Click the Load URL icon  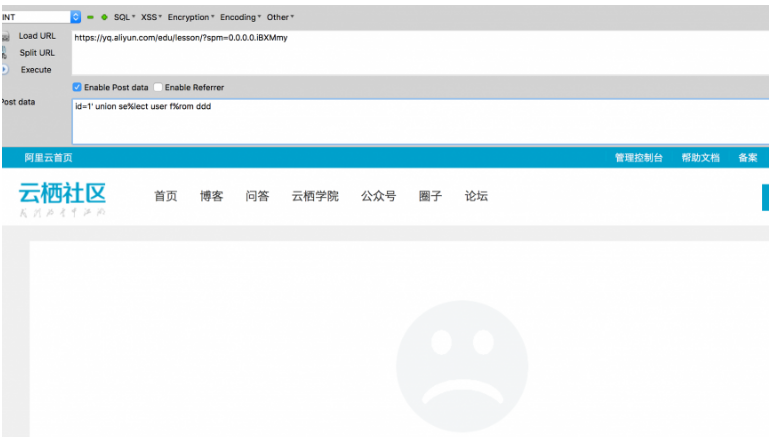pyautogui.click(x=5, y=36)
